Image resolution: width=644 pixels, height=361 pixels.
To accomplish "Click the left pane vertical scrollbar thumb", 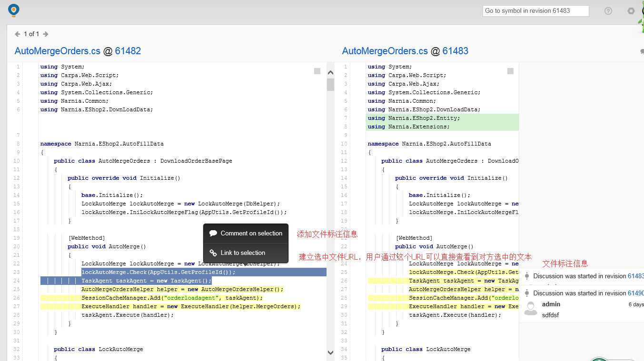I will coord(330,85).
